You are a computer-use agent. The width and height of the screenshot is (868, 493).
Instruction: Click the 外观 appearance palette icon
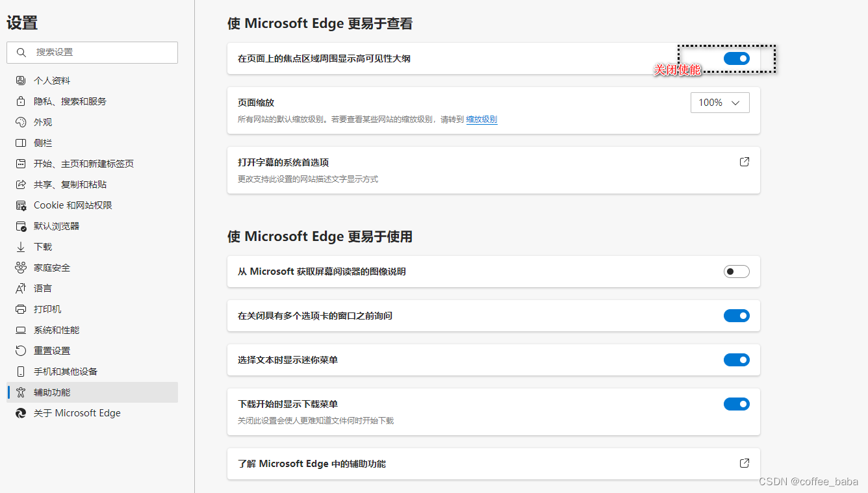[21, 122]
